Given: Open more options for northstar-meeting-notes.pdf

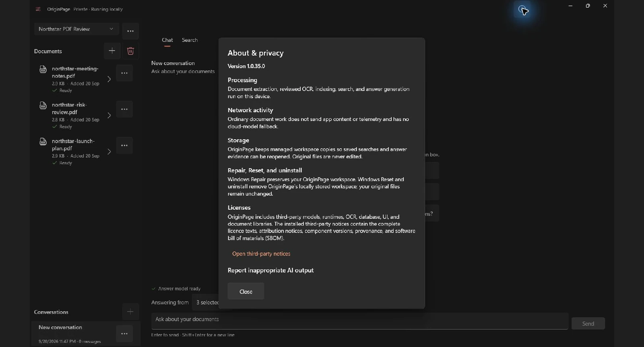Looking at the screenshot, I should tap(124, 73).
